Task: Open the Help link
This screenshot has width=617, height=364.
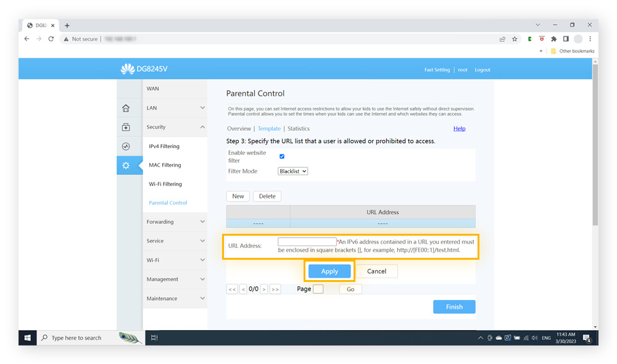Action: coord(459,129)
